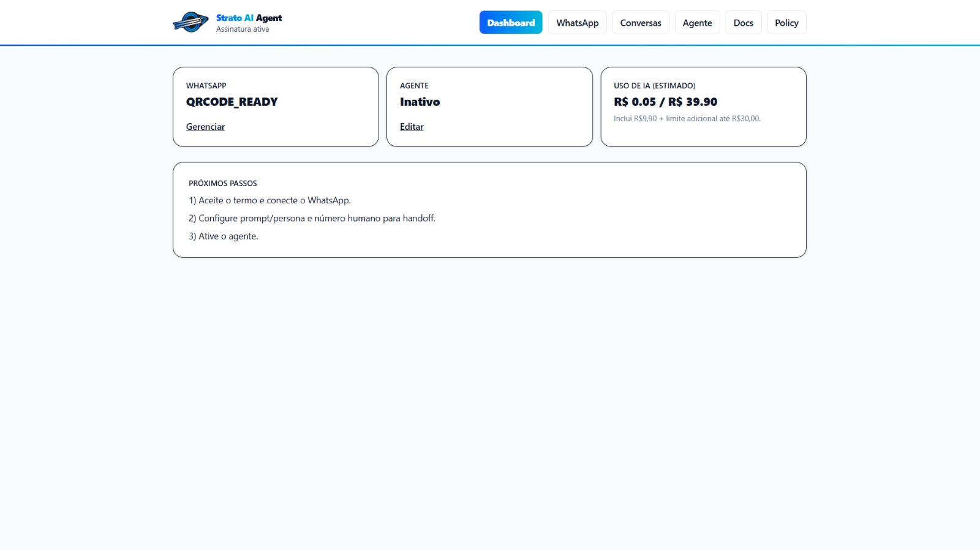
Task: Click the 'Assinatura ativa' subscription label
Action: (243, 29)
